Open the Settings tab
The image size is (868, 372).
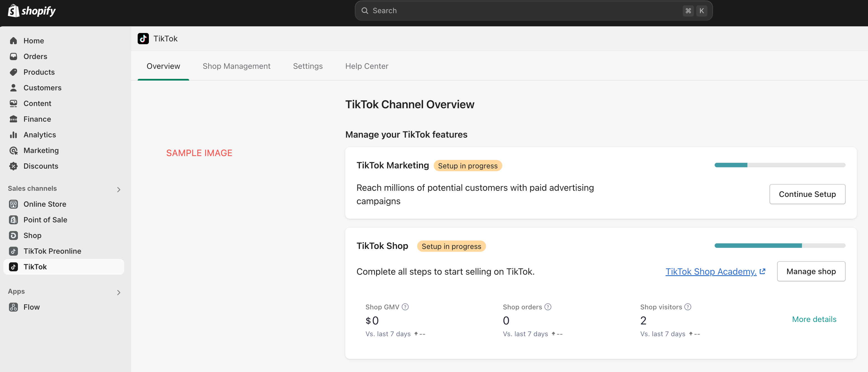pos(308,66)
